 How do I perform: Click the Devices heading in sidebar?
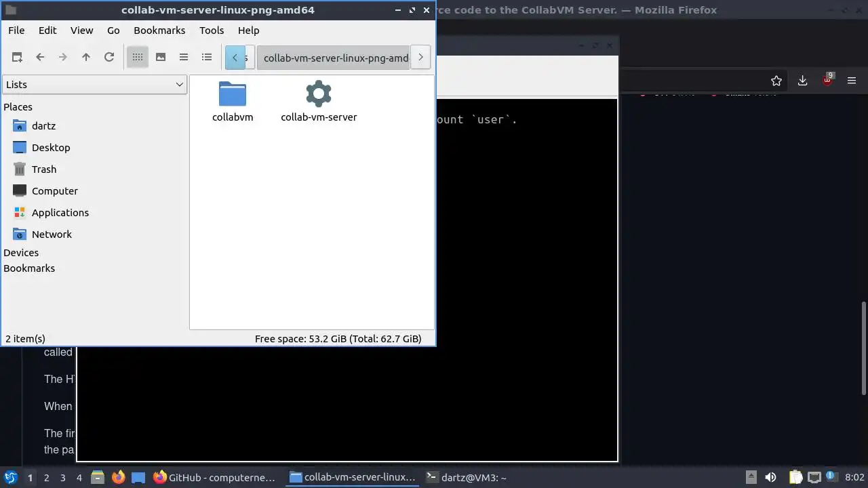pos(21,253)
